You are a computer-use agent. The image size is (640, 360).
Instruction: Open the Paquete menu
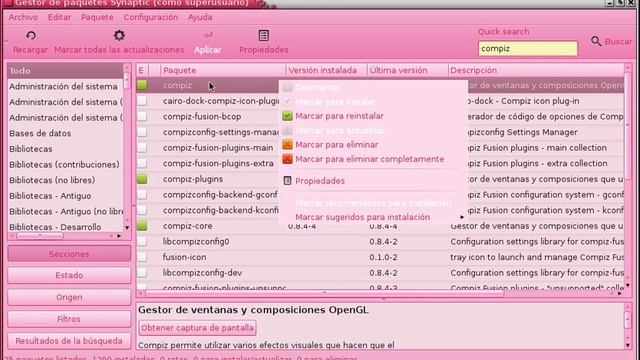click(97, 17)
